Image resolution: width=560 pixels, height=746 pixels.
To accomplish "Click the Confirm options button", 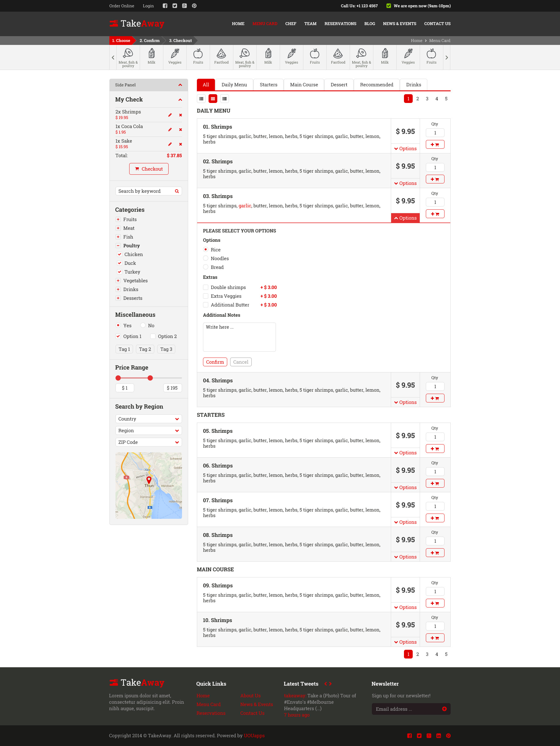I will 215,362.
